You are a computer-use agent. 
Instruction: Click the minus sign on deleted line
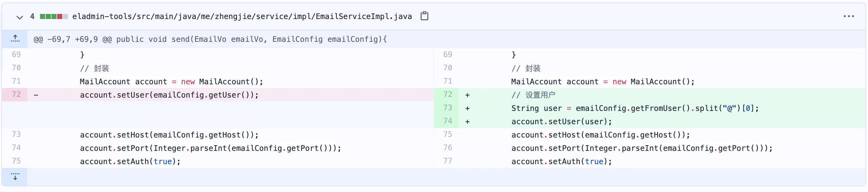(x=36, y=95)
